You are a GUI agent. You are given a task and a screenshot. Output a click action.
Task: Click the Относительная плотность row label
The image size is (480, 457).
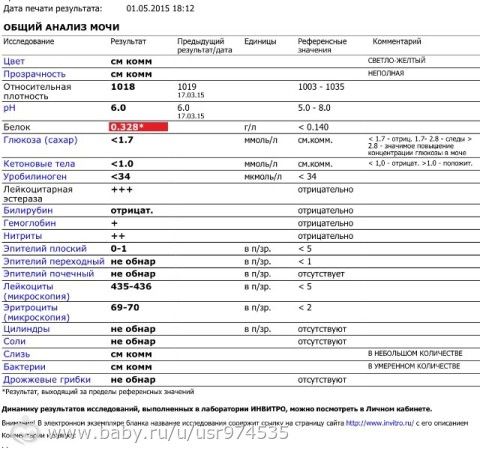[37, 92]
